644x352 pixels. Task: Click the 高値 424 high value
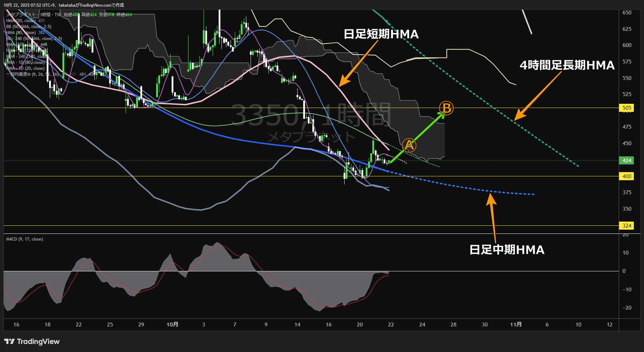(x=89, y=15)
